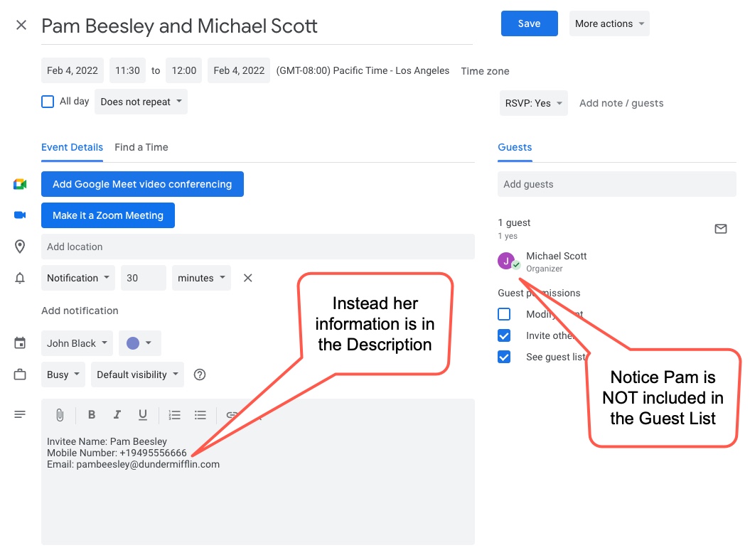Enable the All day checkbox
The width and height of the screenshot is (750, 560).
pos(48,102)
